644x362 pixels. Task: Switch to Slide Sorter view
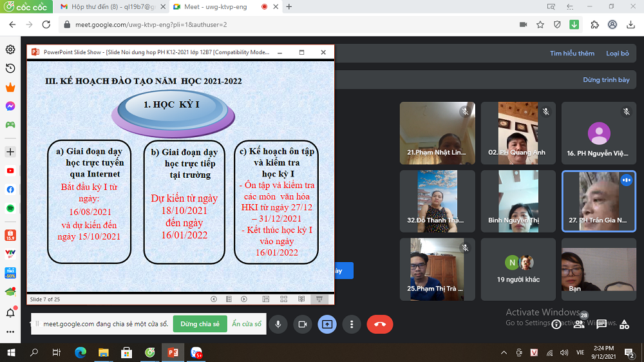tap(284, 300)
